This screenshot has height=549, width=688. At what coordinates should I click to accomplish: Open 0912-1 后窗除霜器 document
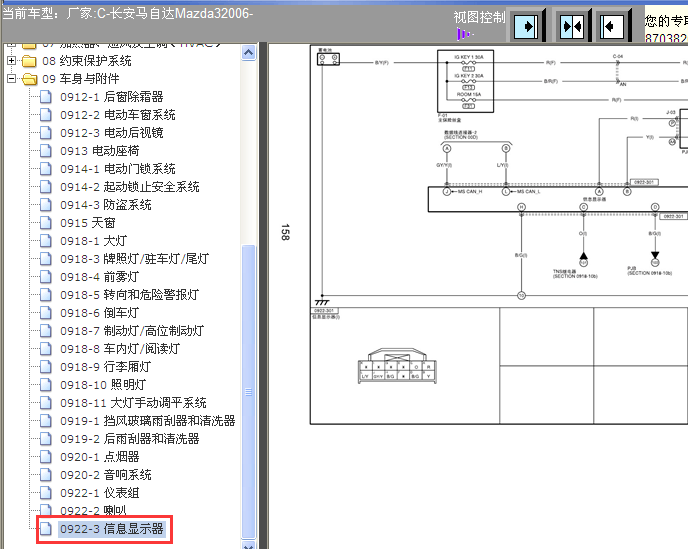(111, 97)
